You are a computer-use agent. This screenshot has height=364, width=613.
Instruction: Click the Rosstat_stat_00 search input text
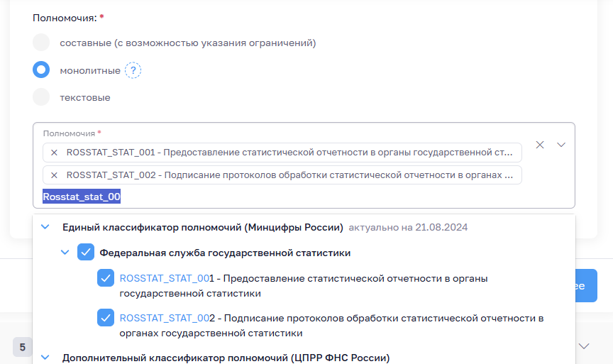[82, 197]
